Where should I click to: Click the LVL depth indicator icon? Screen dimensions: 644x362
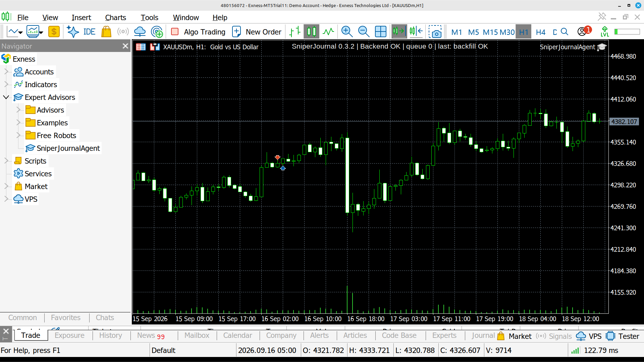tap(605, 32)
